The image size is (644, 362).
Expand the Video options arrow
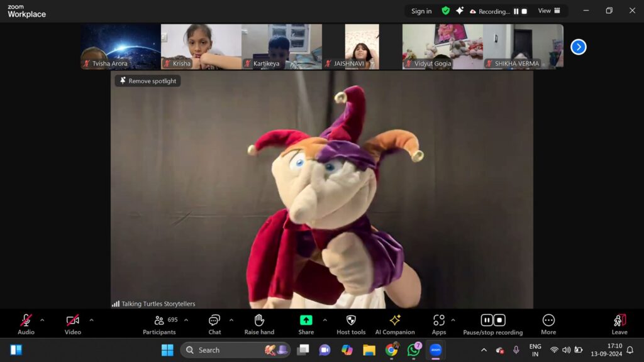(x=91, y=320)
